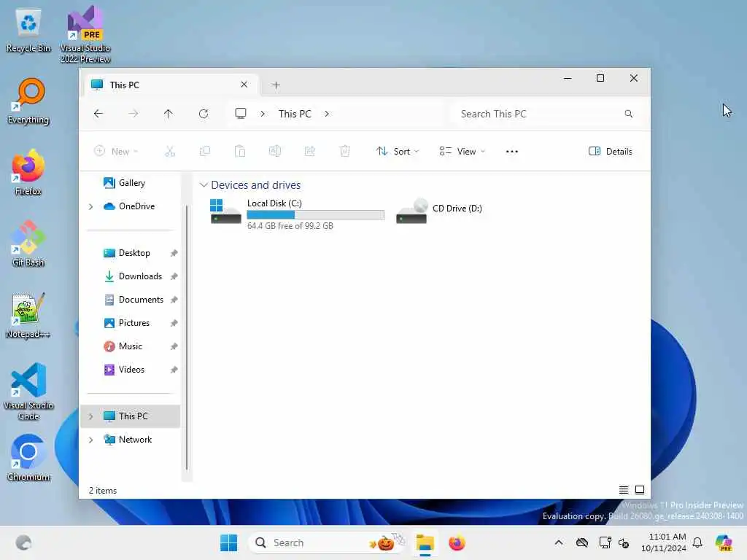Add a new Explorer tab

pos(276,85)
